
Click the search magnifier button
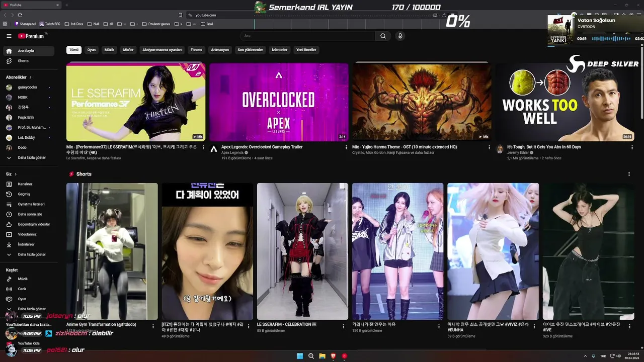pos(383,36)
